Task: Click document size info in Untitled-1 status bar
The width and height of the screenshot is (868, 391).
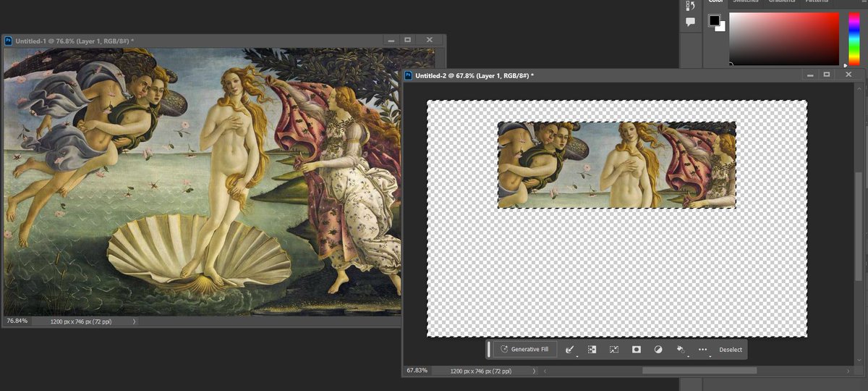Action: [x=81, y=321]
